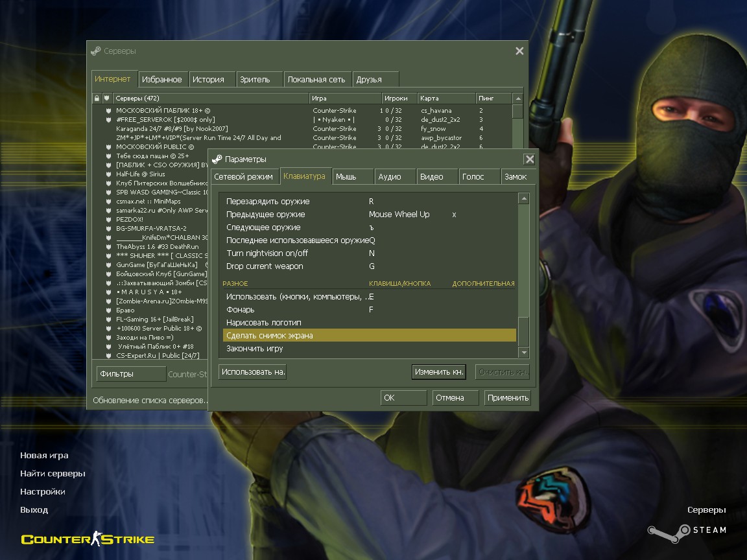The height and width of the screenshot is (560, 747).
Task: Open the Аудио settings tab
Action: pos(395,177)
